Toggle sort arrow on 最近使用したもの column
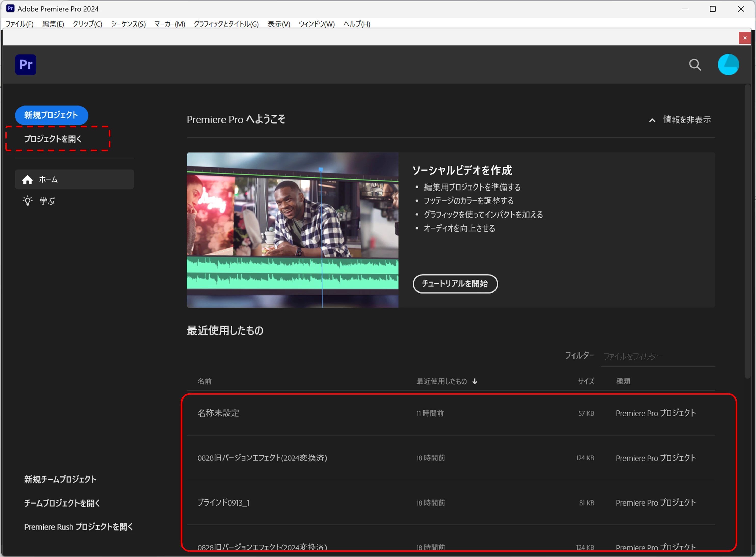Image resolution: width=756 pixels, height=557 pixels. tap(475, 381)
